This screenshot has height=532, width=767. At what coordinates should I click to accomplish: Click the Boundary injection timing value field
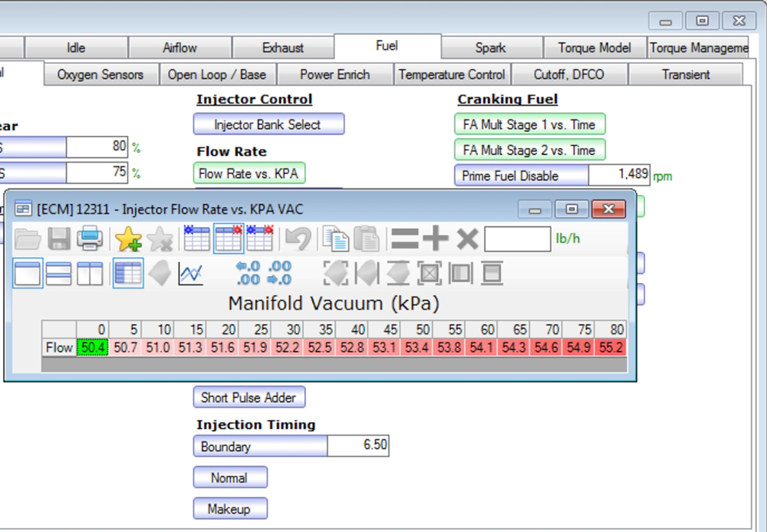pos(358,446)
